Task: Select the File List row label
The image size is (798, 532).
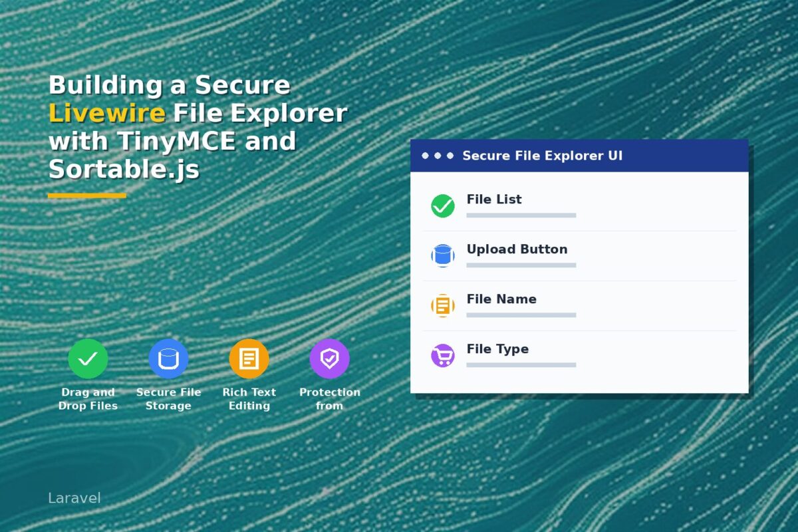Action: coord(494,199)
